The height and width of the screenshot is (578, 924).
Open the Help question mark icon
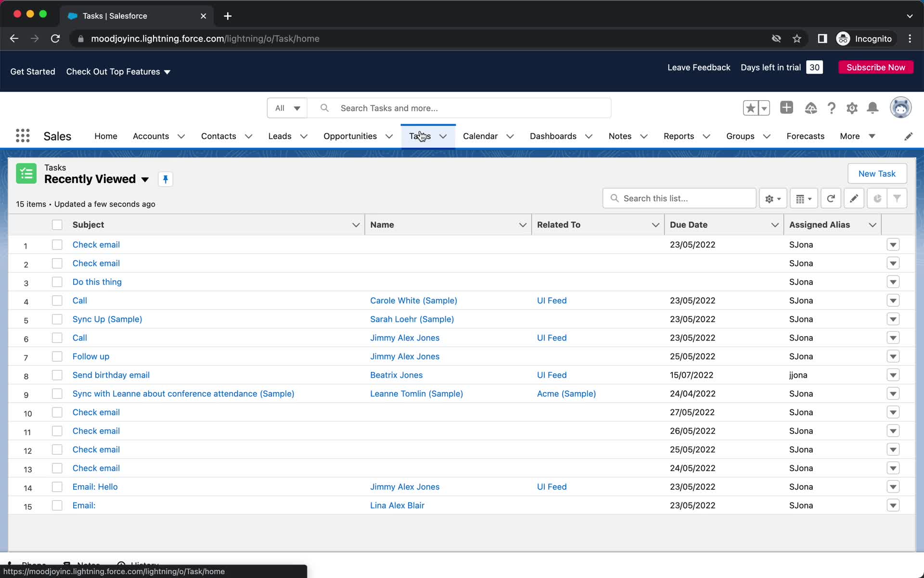click(831, 108)
